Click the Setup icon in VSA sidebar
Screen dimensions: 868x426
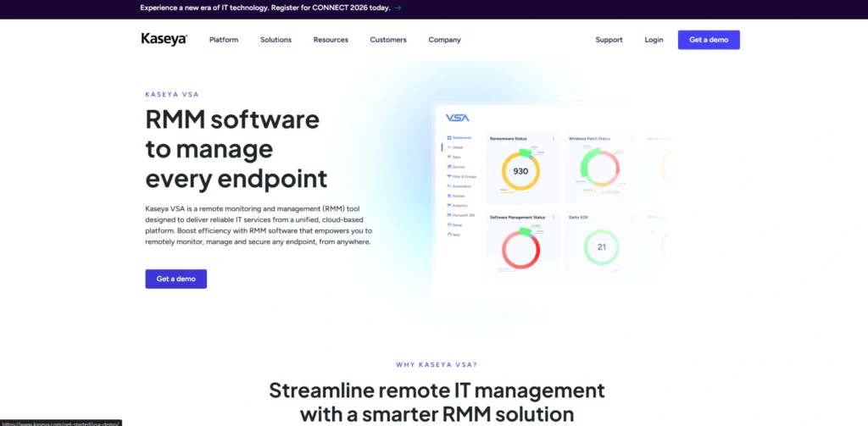(449, 225)
